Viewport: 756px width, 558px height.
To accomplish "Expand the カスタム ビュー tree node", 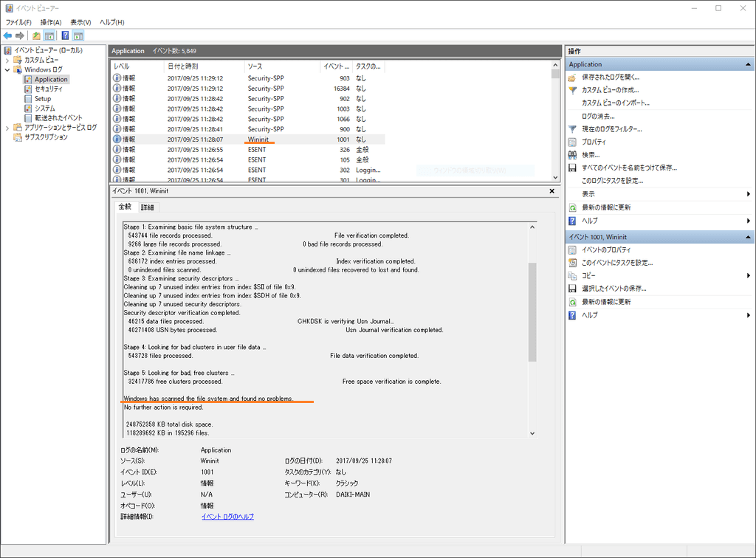I will click(x=8, y=60).
